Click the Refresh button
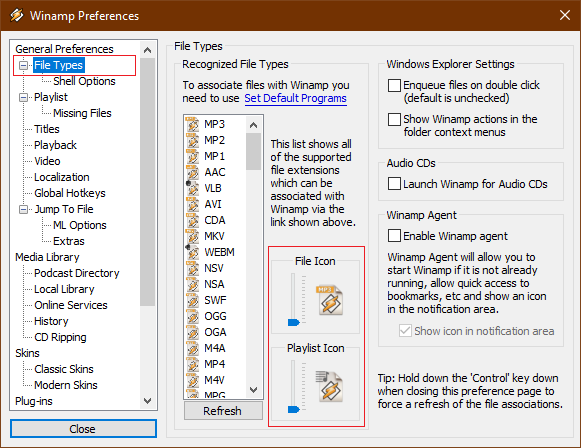 coord(223,411)
